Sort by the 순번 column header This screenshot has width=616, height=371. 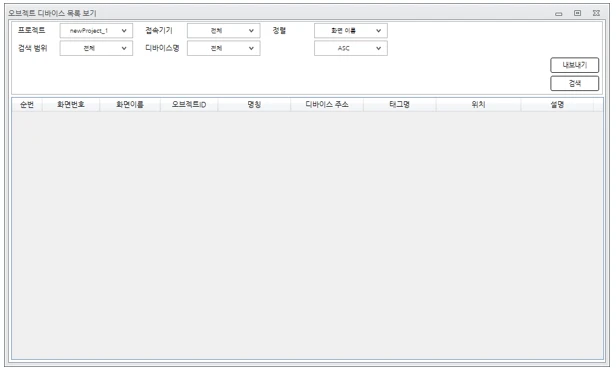(27, 105)
